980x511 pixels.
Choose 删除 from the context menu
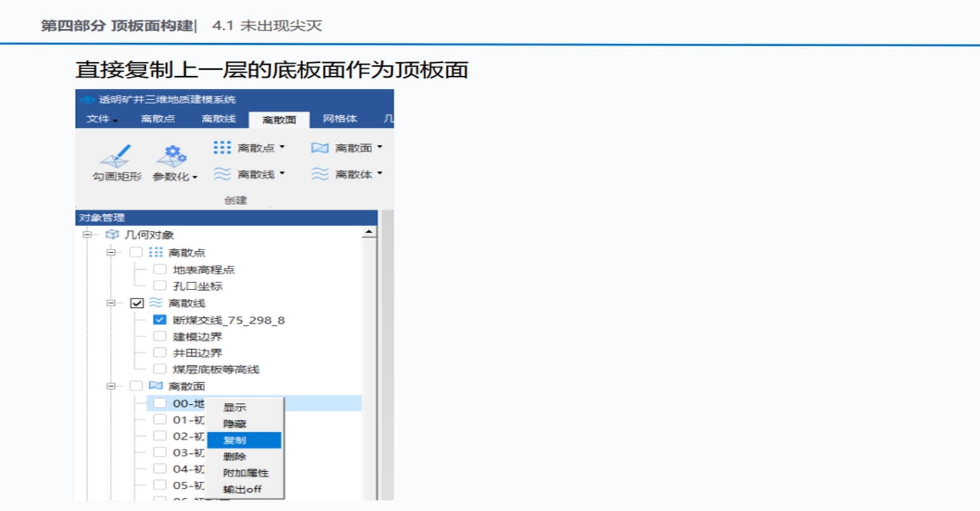(x=235, y=456)
